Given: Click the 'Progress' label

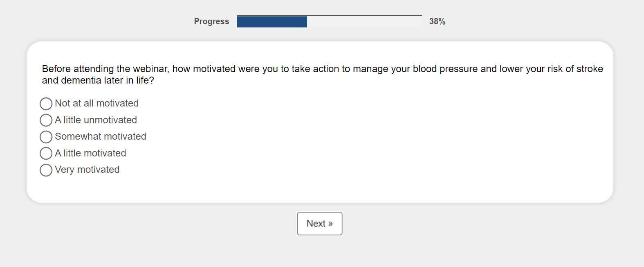Looking at the screenshot, I should pyautogui.click(x=211, y=21).
